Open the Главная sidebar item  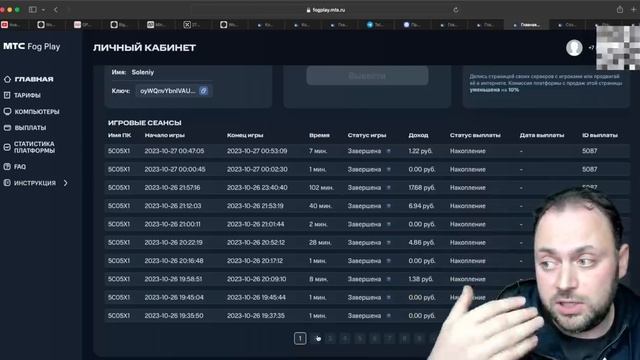tap(34, 79)
